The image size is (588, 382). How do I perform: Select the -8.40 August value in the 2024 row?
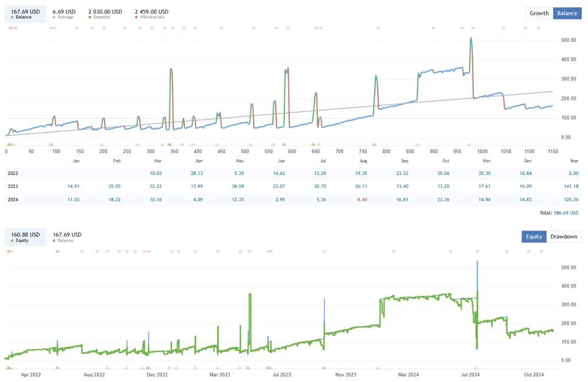[361, 199]
